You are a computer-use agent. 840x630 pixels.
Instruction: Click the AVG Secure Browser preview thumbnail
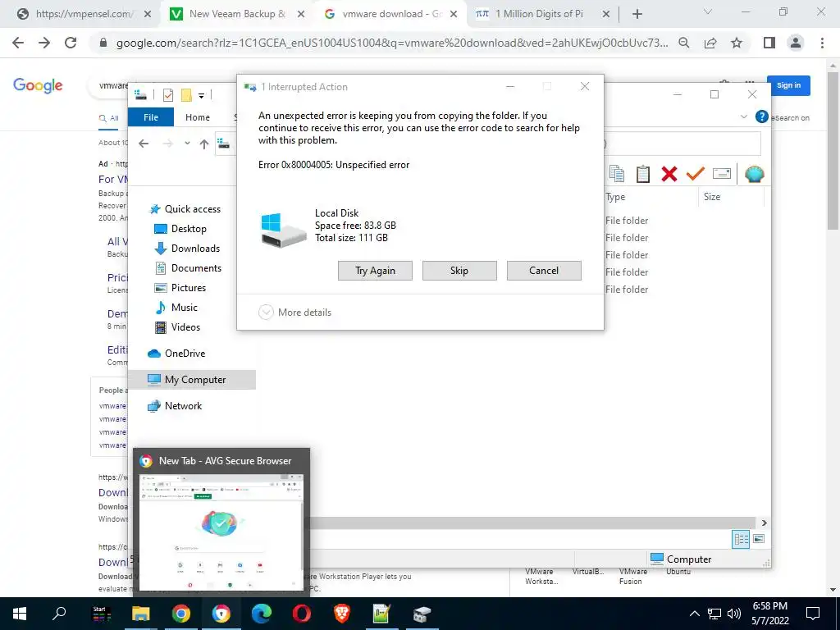point(221,532)
